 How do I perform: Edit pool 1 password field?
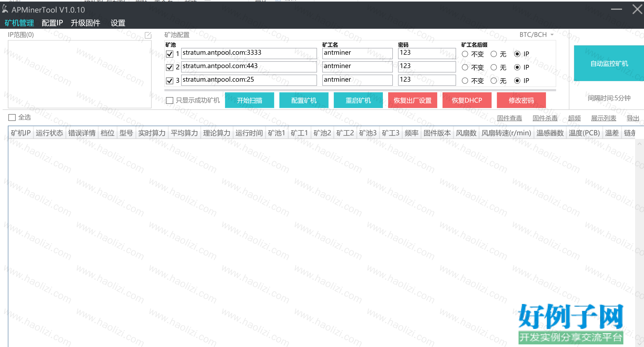pos(427,53)
